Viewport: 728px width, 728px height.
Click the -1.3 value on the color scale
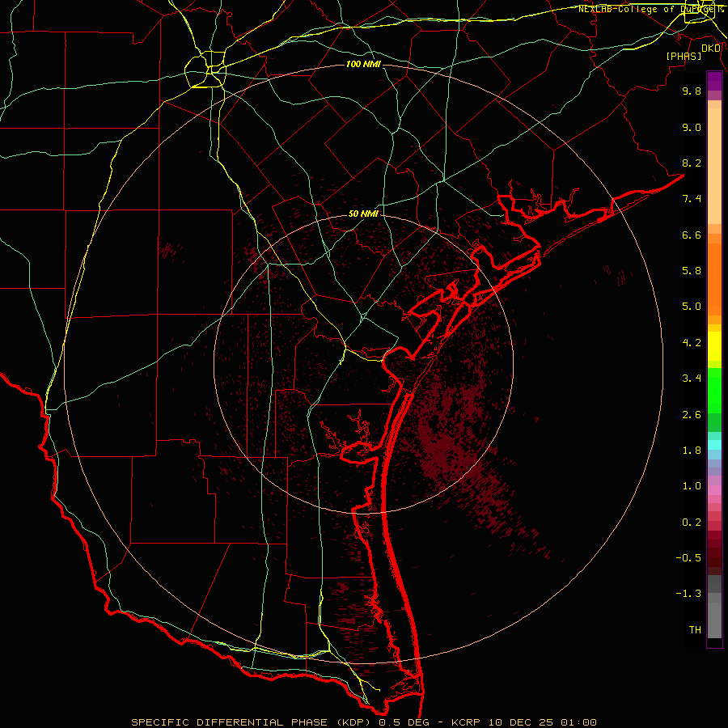pos(688,594)
